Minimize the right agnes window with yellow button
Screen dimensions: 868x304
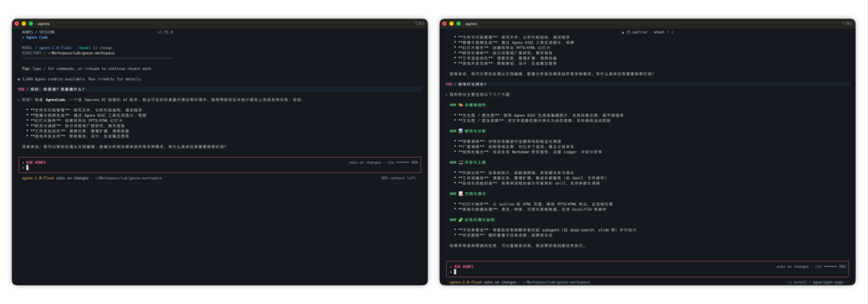[451, 24]
